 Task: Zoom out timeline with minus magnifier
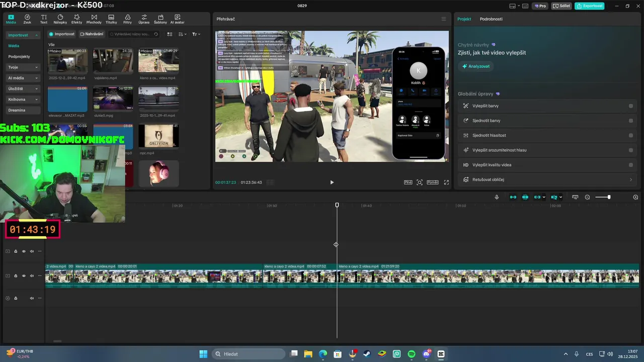click(587, 197)
